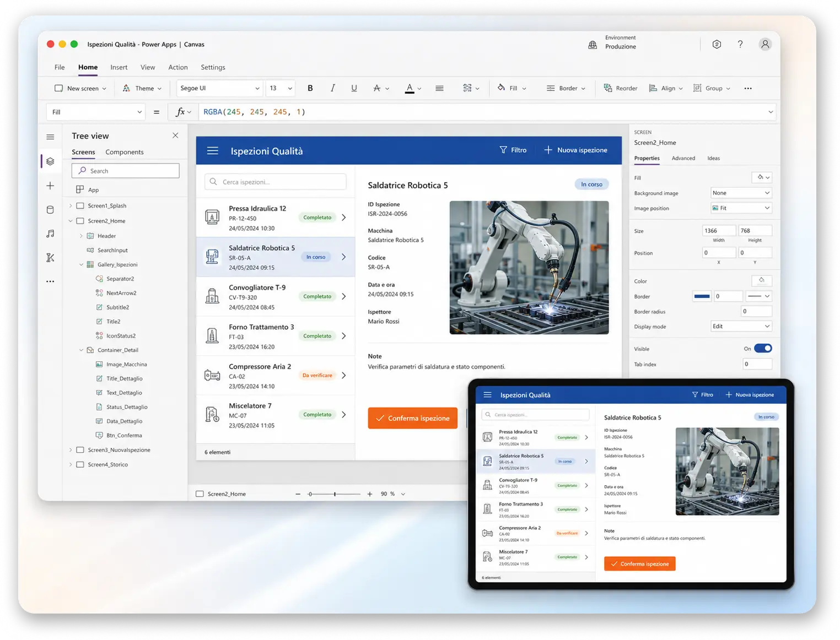This screenshot has height=640, width=840.
Task: Open the font size 13 dropdown
Action: pos(281,88)
